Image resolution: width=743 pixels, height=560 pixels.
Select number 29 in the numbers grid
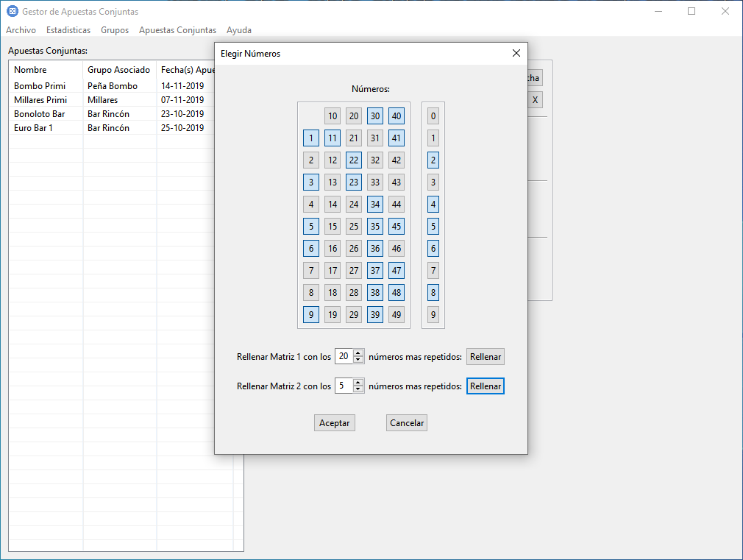(x=354, y=314)
